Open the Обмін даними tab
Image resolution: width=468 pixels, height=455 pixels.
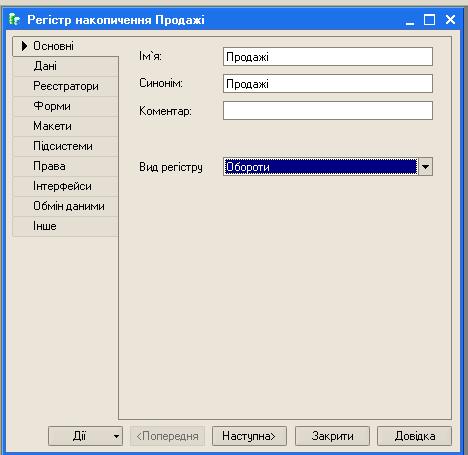coord(65,206)
